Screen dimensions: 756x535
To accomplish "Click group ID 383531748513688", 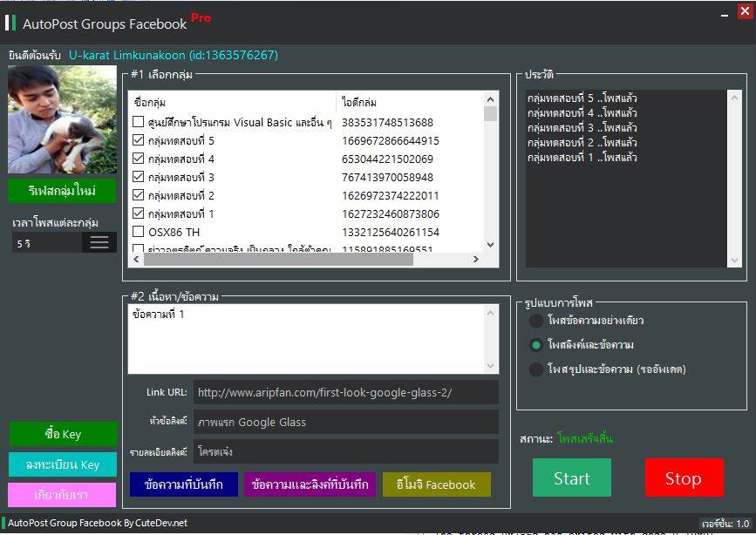I will [x=387, y=123].
